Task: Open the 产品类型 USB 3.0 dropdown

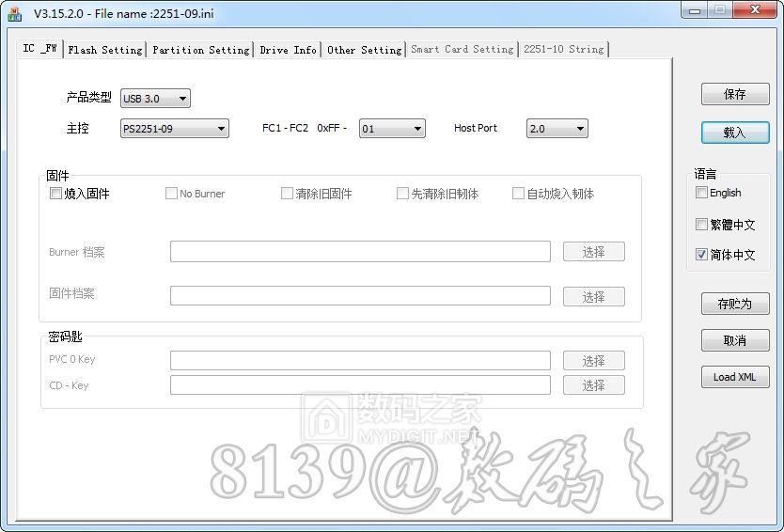Action: coord(155,99)
